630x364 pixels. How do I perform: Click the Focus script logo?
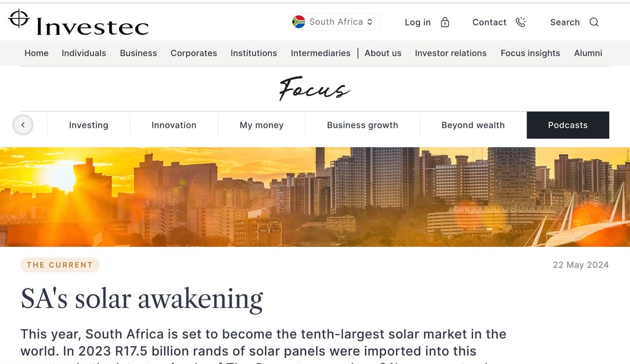click(x=315, y=89)
